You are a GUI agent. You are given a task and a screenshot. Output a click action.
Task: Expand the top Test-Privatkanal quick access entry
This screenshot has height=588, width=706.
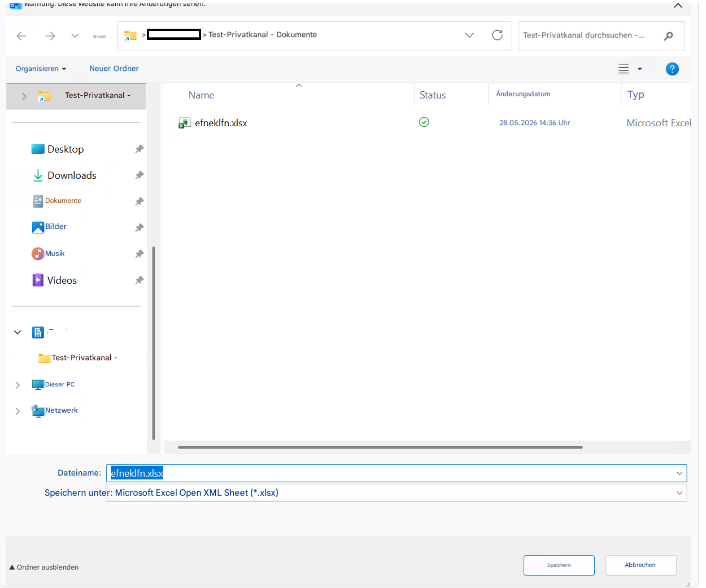pyautogui.click(x=24, y=96)
